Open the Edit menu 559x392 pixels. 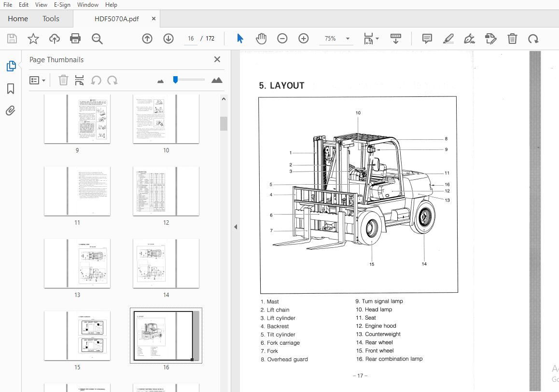24,5
